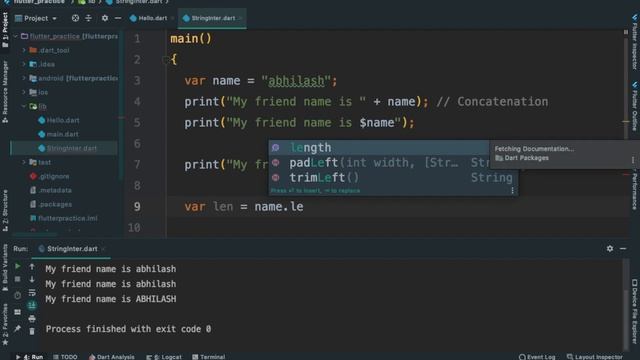Open the 4: Run tool window tab
The width and height of the screenshot is (640, 360).
pyautogui.click(x=30, y=357)
